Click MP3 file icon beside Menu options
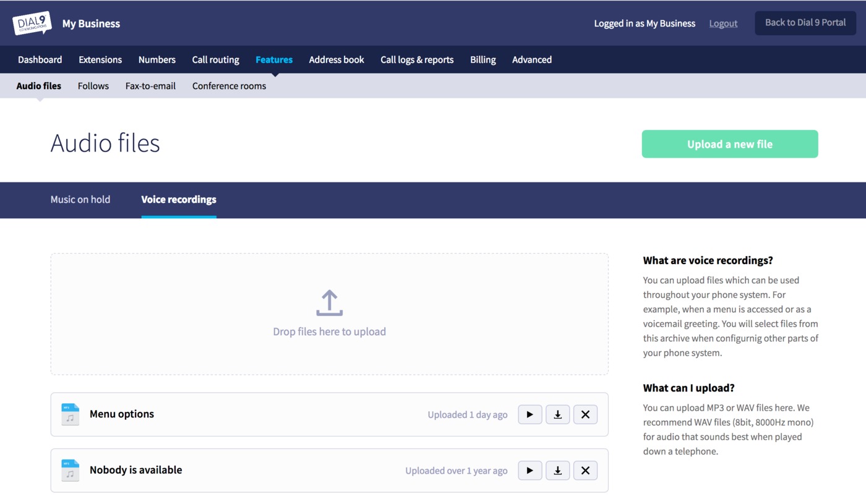The width and height of the screenshot is (866, 504). (71, 414)
